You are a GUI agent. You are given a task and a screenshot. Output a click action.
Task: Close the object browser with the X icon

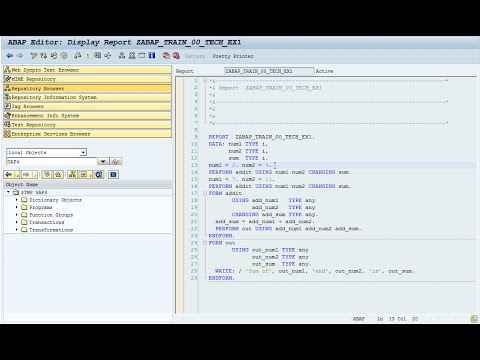point(113,174)
